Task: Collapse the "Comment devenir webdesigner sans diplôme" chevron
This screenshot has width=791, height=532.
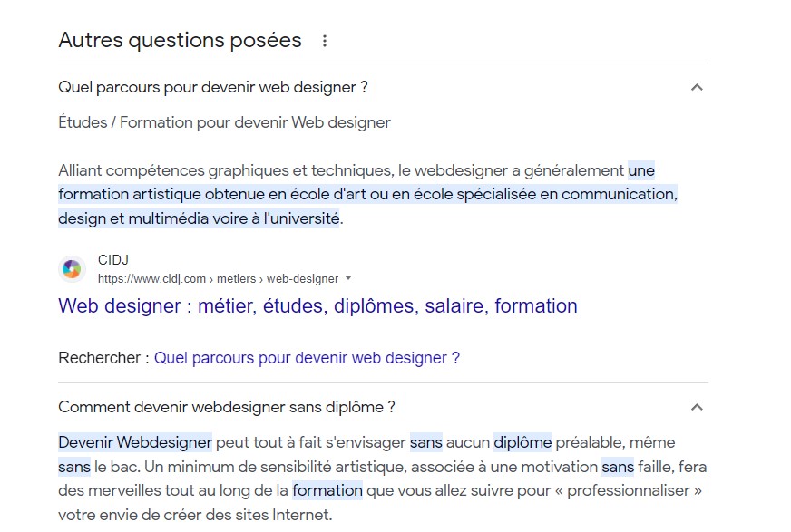Action: pos(697,408)
